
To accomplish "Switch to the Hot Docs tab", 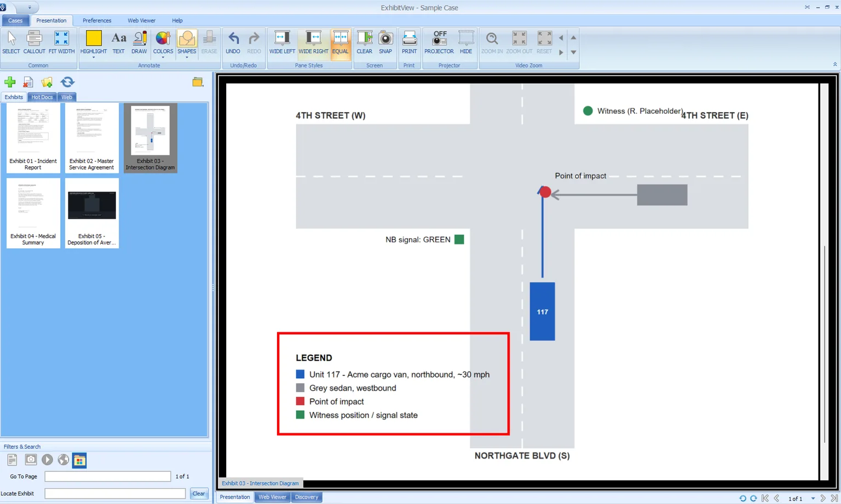I will [42, 97].
